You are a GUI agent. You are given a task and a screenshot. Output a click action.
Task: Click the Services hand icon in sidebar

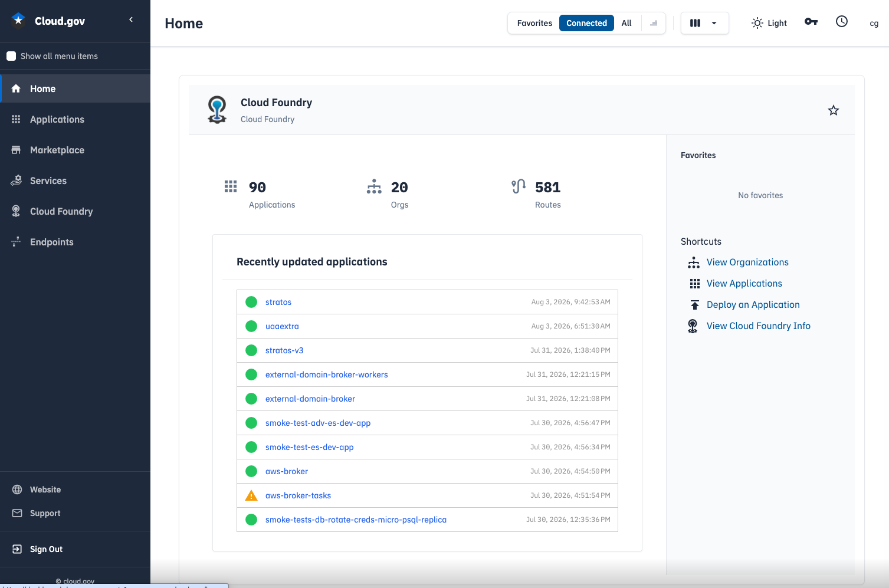16,180
